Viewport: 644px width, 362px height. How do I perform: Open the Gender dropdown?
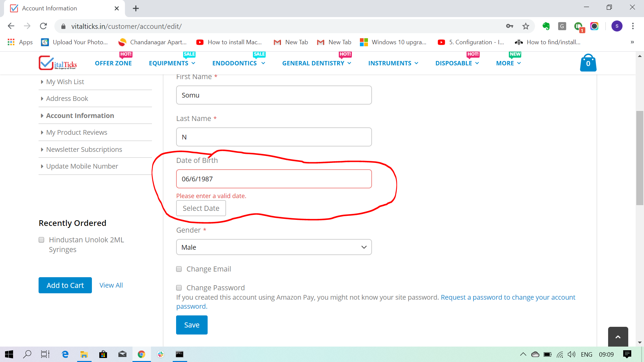[274, 247]
